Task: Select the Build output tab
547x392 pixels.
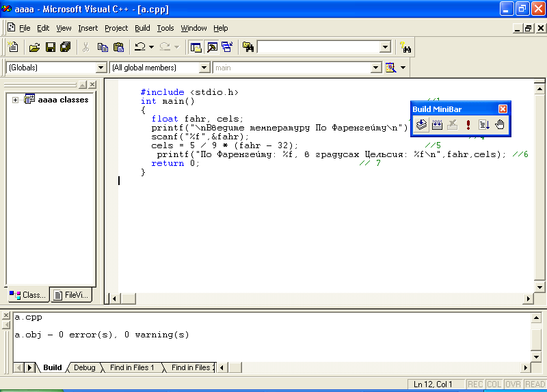Action: [53, 367]
